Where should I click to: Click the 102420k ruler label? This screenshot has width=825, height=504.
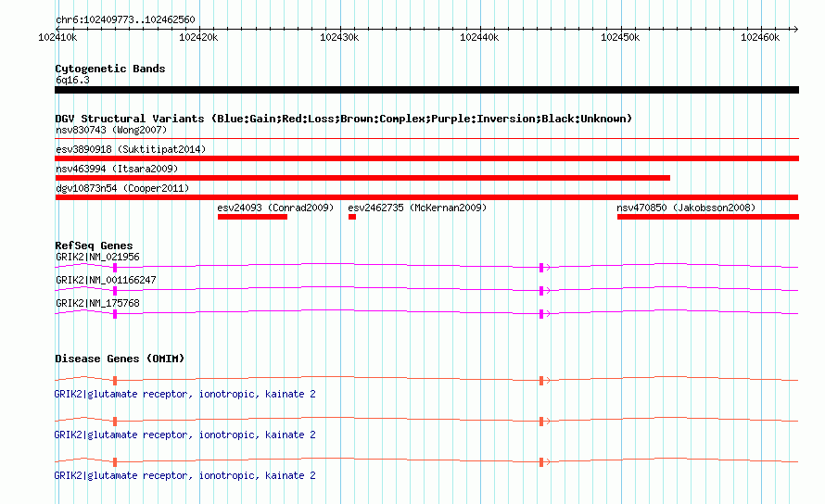click(198, 37)
